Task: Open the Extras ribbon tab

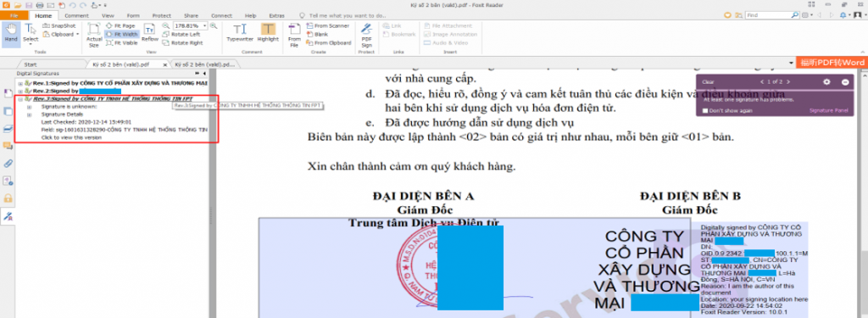Action: coord(277,16)
